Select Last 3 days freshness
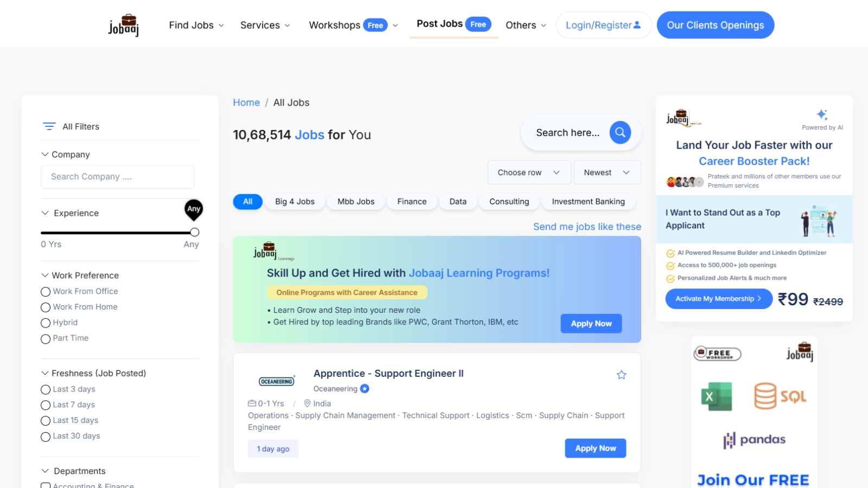The height and width of the screenshot is (488, 868). (46, 390)
